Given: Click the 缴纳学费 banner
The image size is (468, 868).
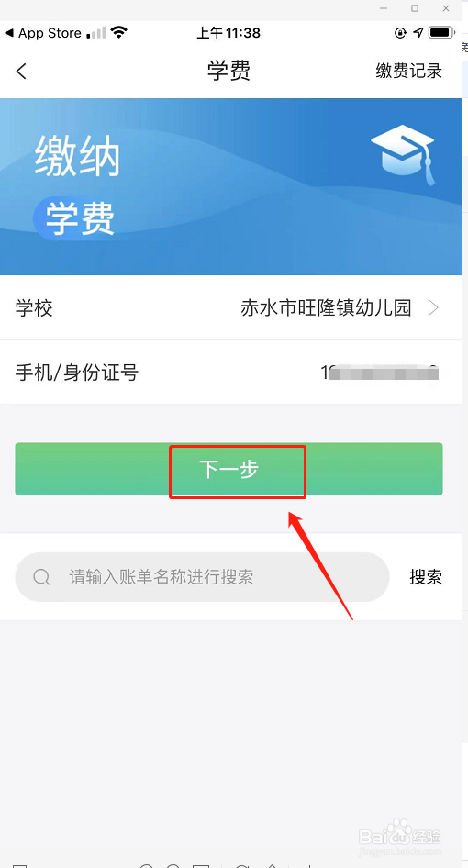Looking at the screenshot, I should [230, 186].
